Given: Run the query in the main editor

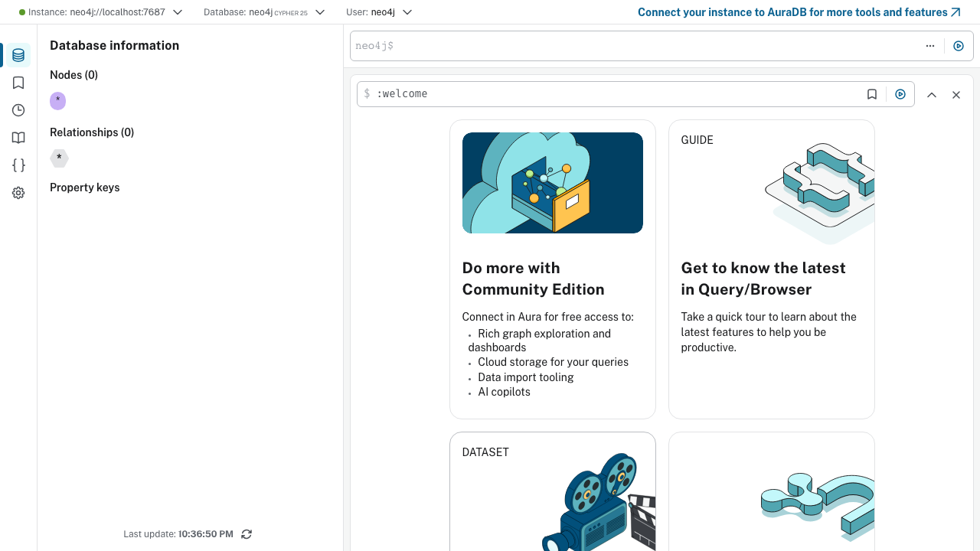Looking at the screenshot, I should (959, 46).
